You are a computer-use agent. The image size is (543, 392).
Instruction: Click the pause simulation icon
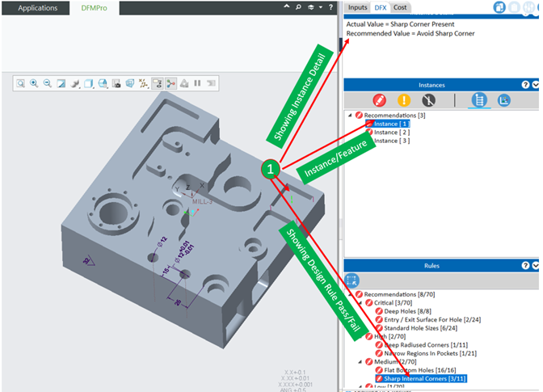pos(197,83)
